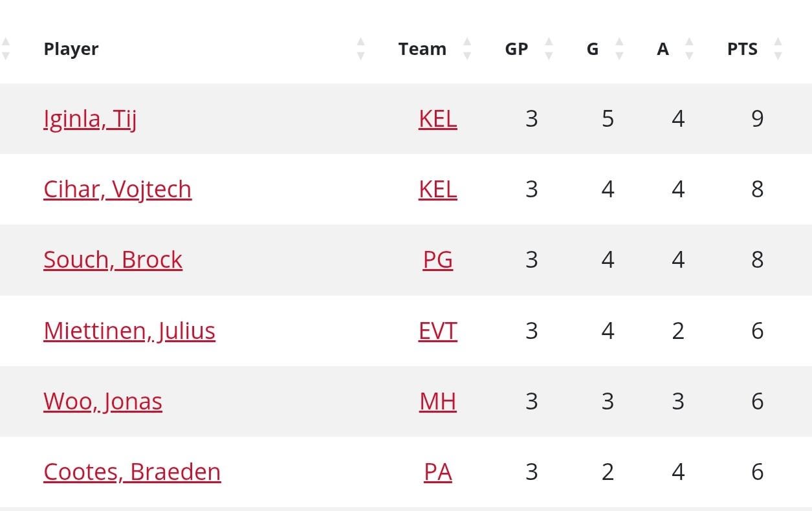Open the EVT team link
The width and height of the screenshot is (812, 511).
(x=438, y=330)
